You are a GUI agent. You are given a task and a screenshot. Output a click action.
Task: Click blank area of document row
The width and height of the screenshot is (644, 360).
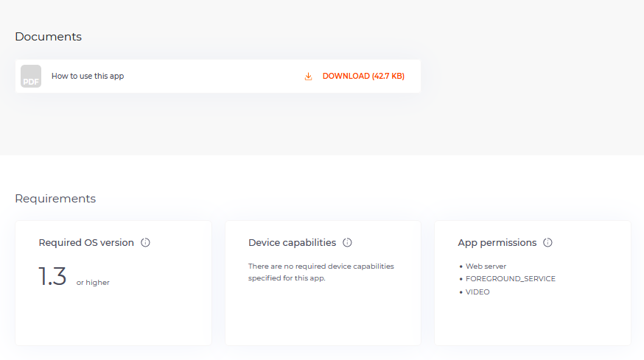click(214, 77)
